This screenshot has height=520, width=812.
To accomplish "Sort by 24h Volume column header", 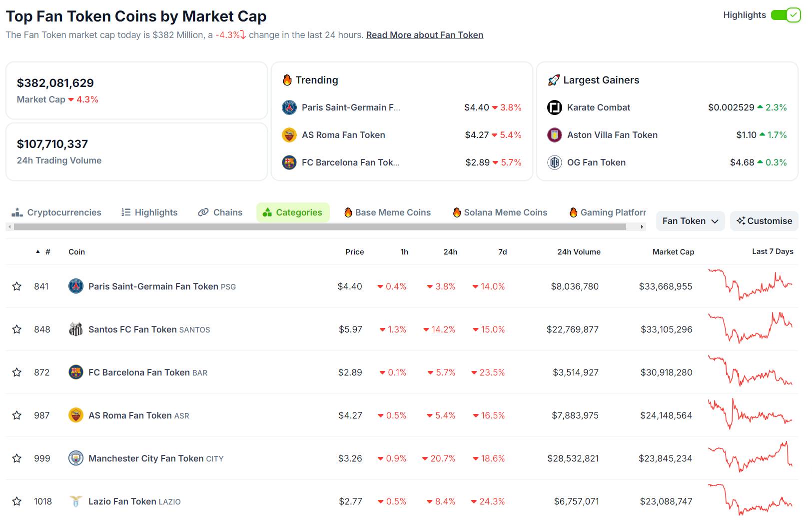I will [x=579, y=252].
